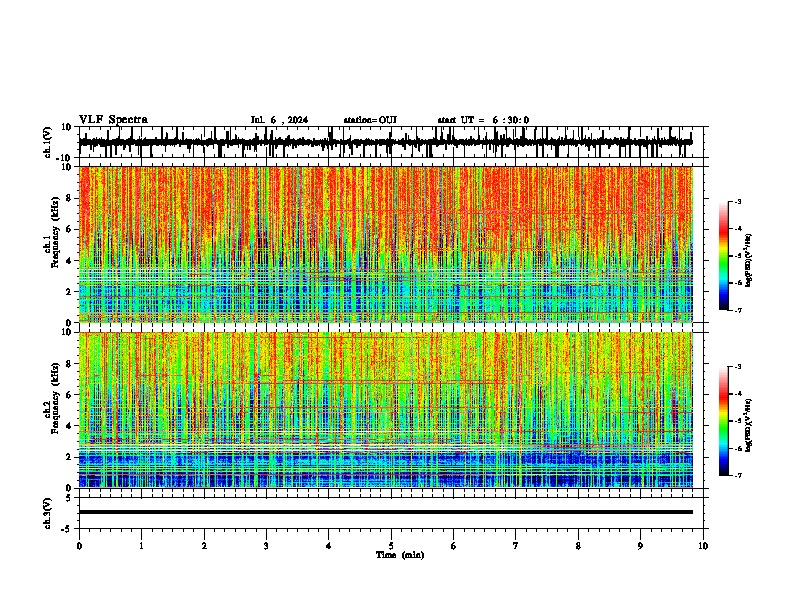The height and width of the screenshot is (612, 792).
Task: Click the ch.1 color bar PSD unit label
Action: click(748, 261)
